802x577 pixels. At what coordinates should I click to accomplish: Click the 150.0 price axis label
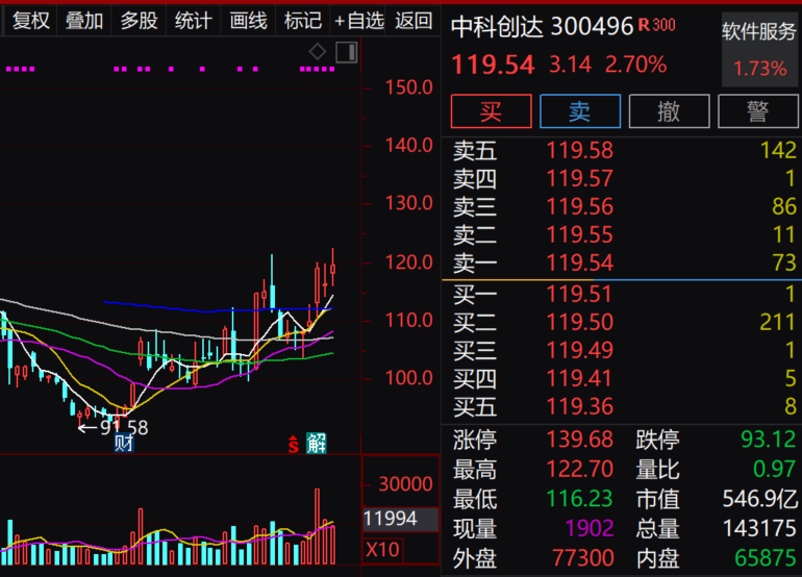[x=409, y=87]
